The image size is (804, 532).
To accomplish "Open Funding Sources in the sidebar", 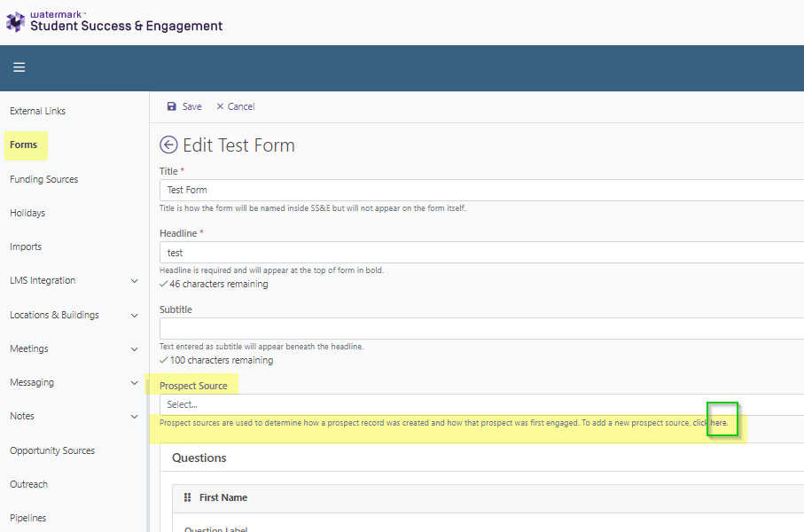I will (x=44, y=179).
